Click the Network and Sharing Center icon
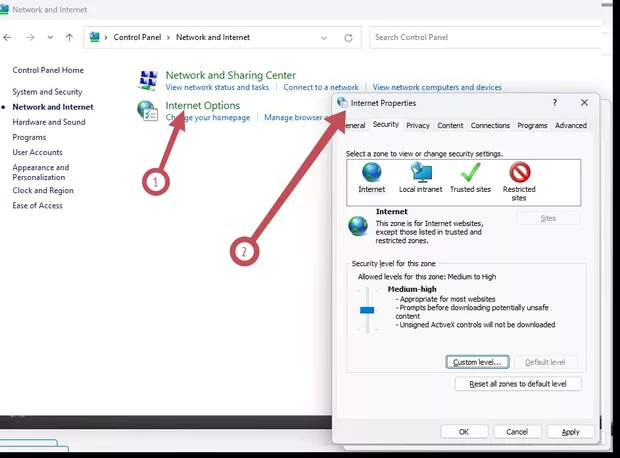The image size is (620, 458). pos(148,80)
